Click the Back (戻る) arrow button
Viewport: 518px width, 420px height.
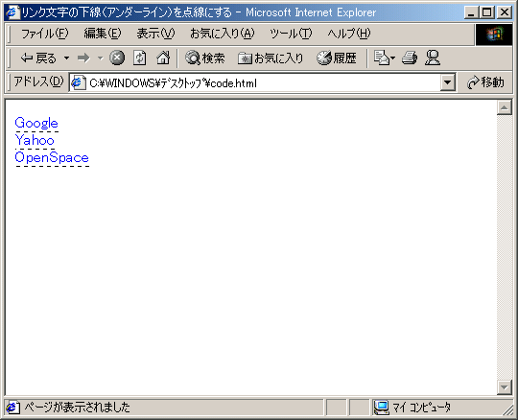tap(38, 58)
